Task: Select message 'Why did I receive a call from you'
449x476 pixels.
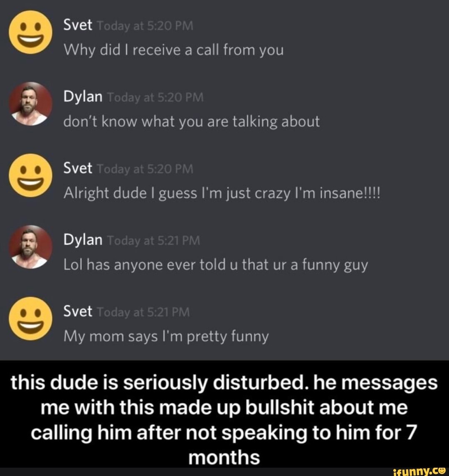Action: [x=173, y=50]
